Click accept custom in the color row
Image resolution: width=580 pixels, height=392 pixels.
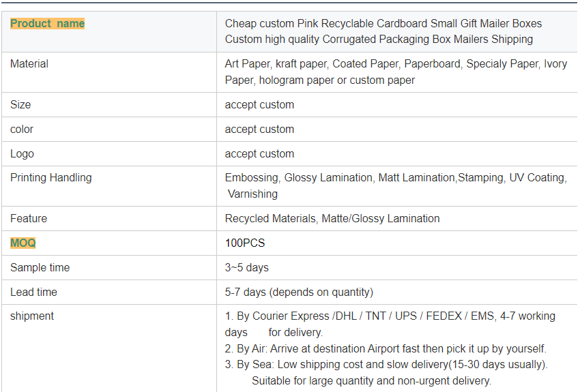point(259,130)
